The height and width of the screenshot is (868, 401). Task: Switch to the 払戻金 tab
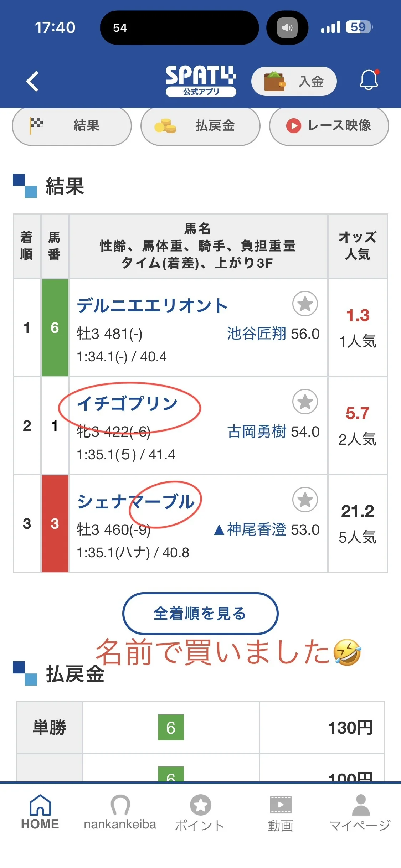point(200,126)
